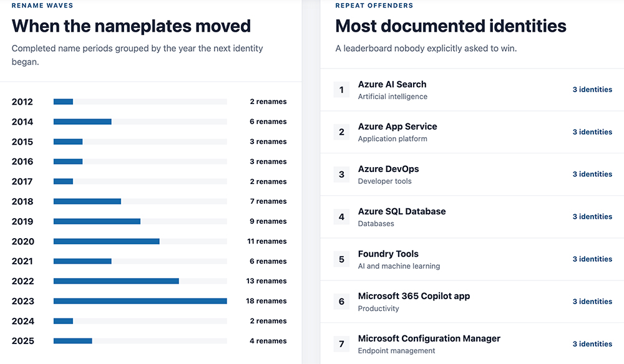Select the 2014 rename bar

pyautogui.click(x=82, y=122)
